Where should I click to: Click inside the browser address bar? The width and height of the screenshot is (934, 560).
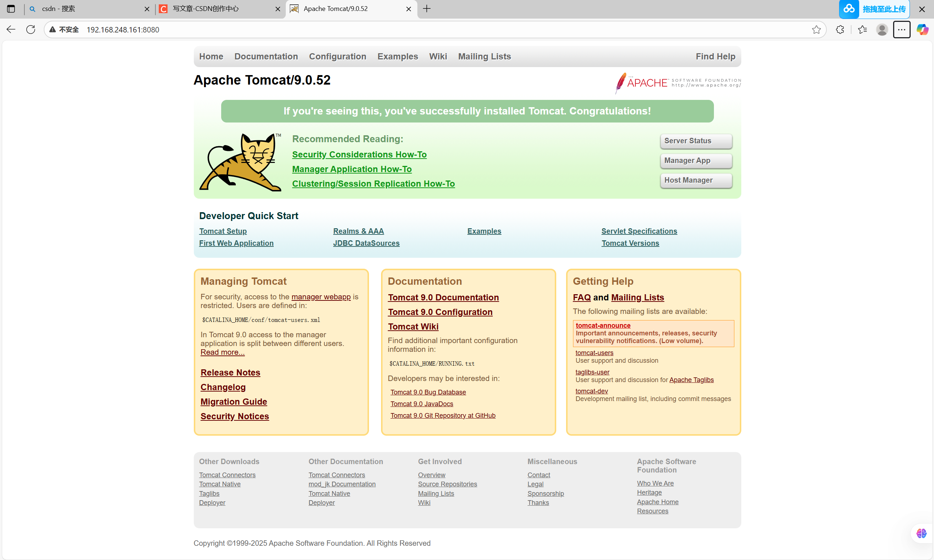[x=264, y=30]
